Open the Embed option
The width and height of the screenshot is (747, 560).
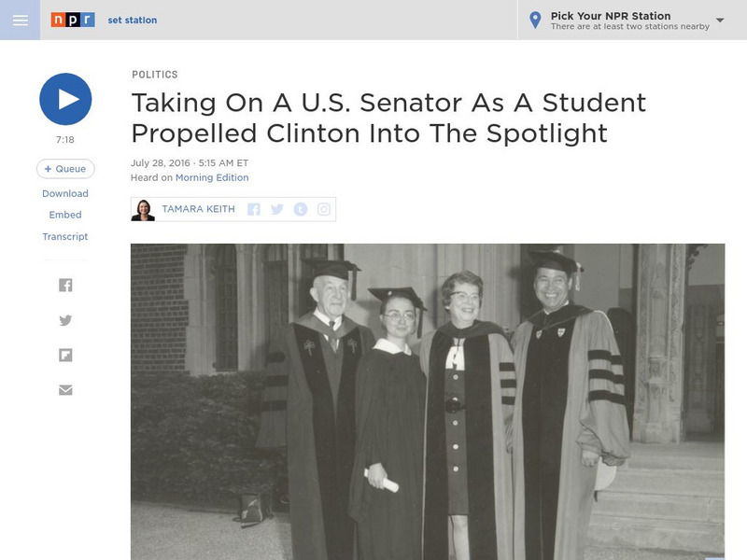click(65, 215)
